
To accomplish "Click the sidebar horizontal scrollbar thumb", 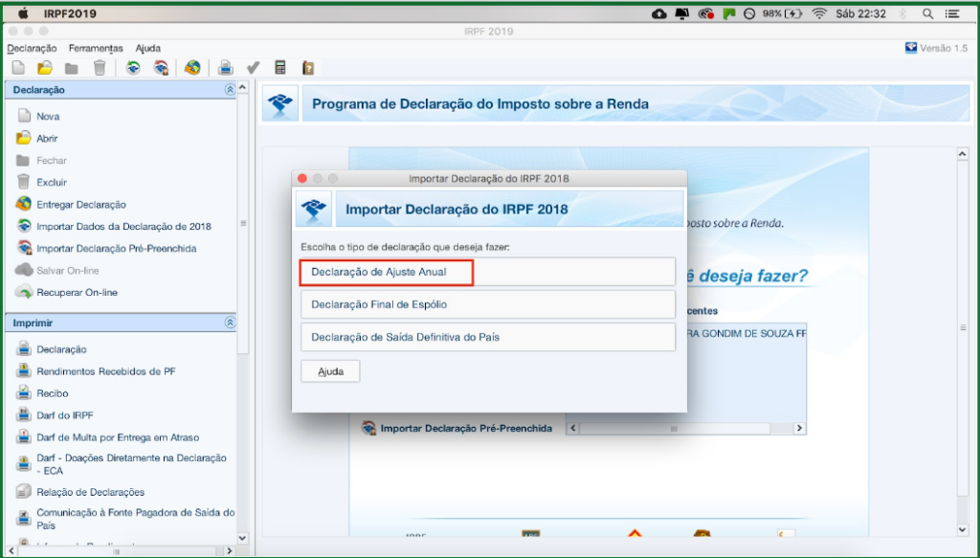I will click(x=116, y=551).
